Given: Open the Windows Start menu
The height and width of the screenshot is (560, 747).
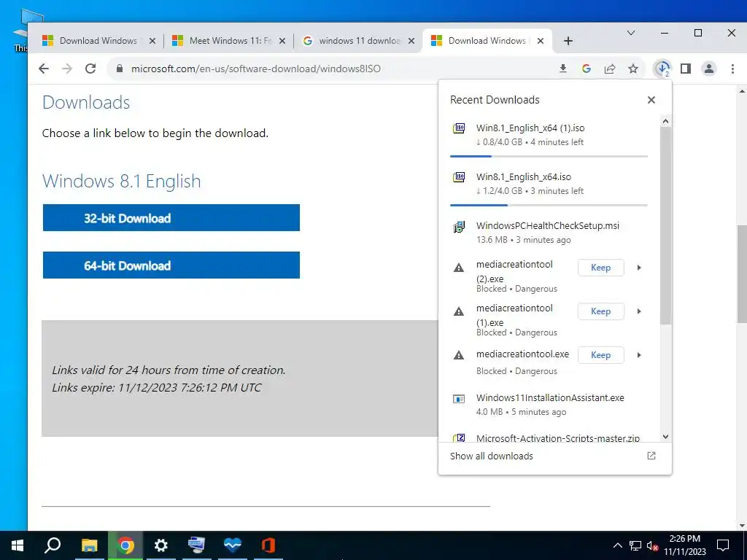Looking at the screenshot, I should click(18, 545).
